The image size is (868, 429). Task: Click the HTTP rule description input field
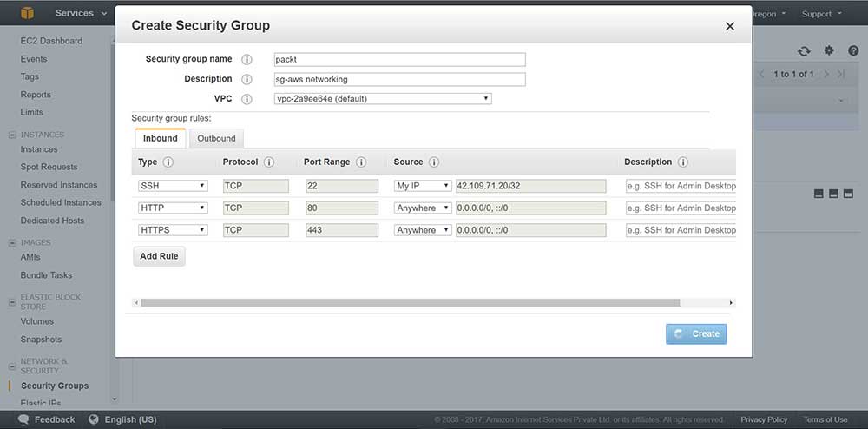point(681,208)
